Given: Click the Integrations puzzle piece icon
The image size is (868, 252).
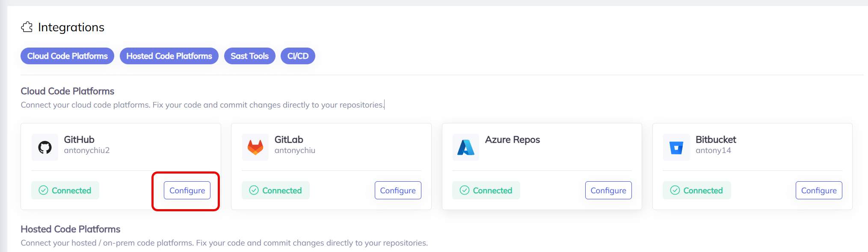Looking at the screenshot, I should point(27,27).
